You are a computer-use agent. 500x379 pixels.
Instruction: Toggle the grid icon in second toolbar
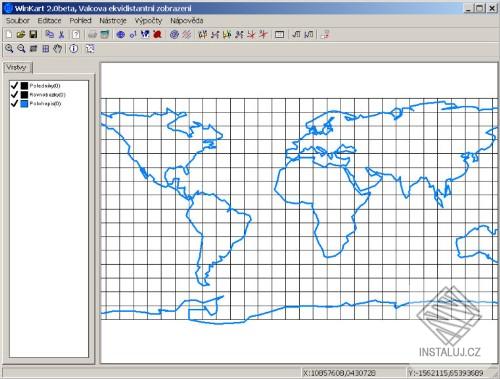pos(46,49)
